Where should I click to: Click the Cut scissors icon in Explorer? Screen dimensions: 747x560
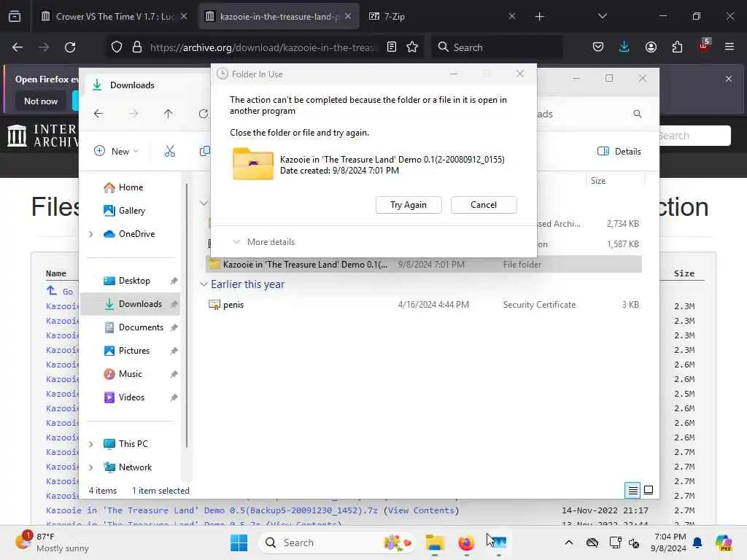click(x=169, y=152)
